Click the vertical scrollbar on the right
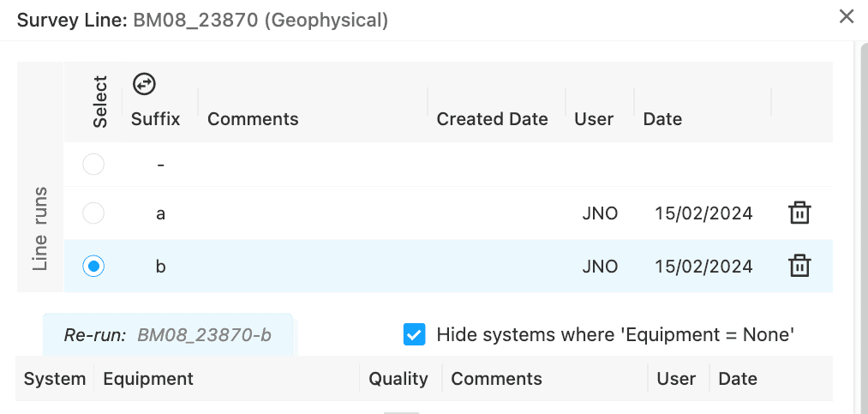Screen dimensions: 868x414 pyautogui.click(x=863, y=227)
